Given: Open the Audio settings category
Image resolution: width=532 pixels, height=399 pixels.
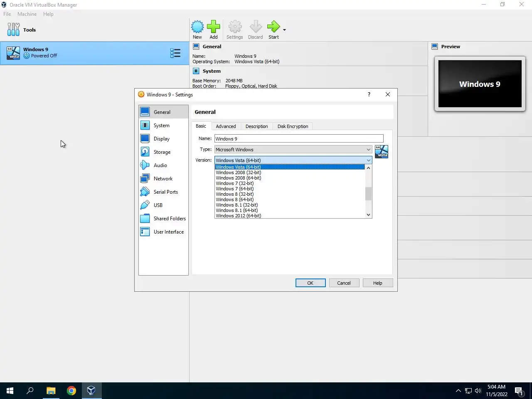Looking at the screenshot, I should 163,165.
